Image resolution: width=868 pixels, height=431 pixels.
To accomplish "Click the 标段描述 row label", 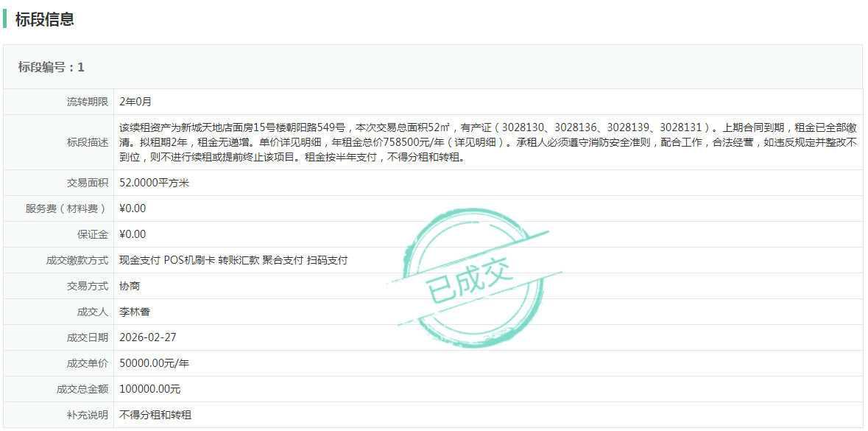I will pos(87,142).
